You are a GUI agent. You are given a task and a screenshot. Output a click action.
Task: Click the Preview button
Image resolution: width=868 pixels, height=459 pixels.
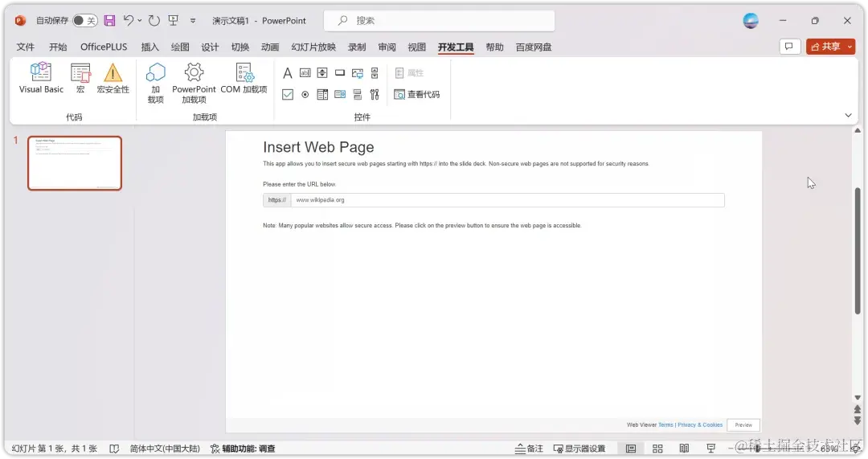(x=743, y=424)
